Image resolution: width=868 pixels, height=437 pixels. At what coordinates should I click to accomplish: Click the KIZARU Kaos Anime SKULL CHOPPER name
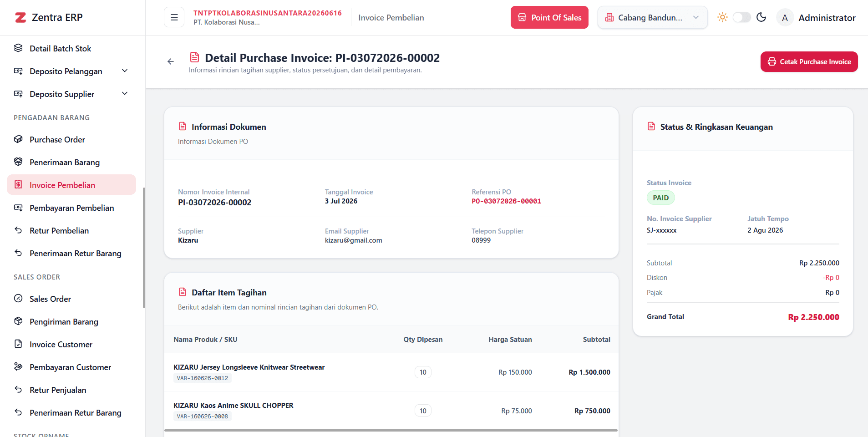tap(233, 405)
